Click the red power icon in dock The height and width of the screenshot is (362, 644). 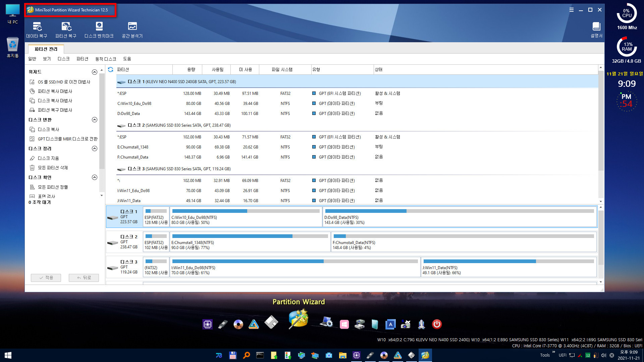tap(437, 324)
